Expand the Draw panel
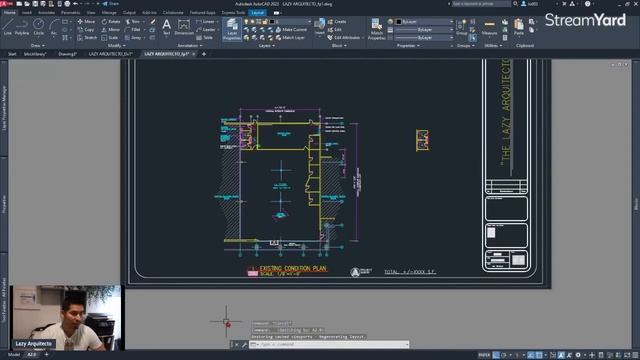 [x=38, y=46]
